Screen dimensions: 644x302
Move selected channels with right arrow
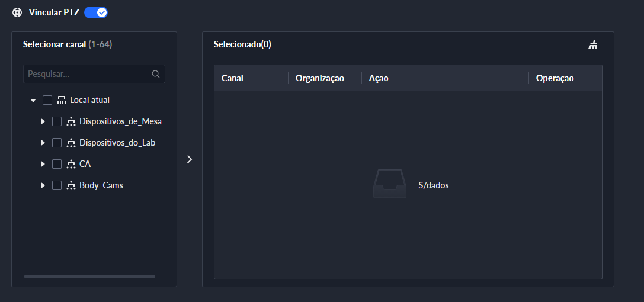click(190, 159)
